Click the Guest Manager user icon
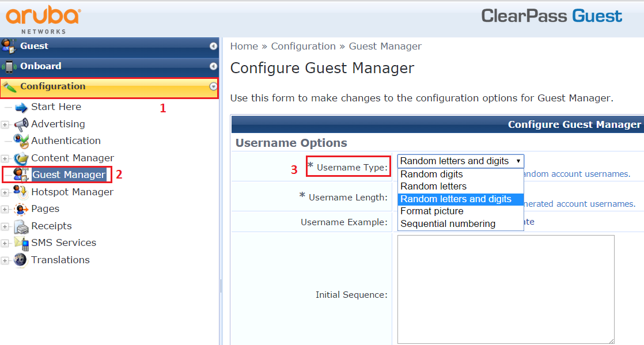 [21, 175]
